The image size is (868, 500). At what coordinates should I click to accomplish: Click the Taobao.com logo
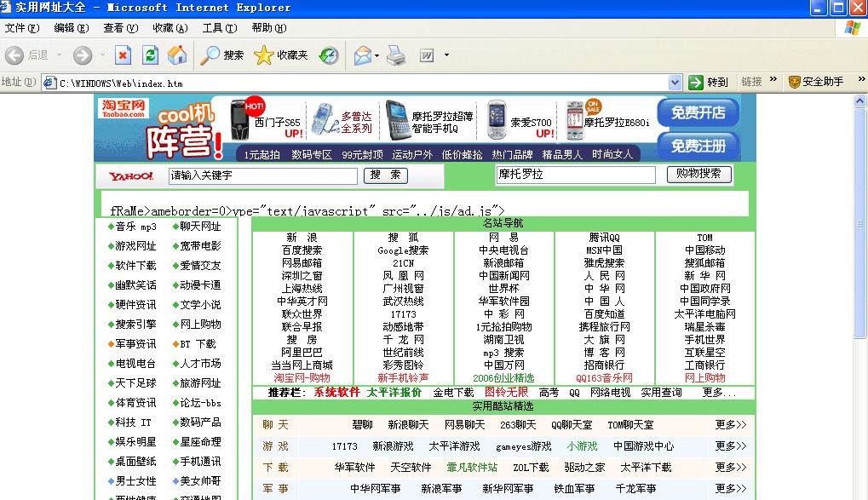point(124,108)
